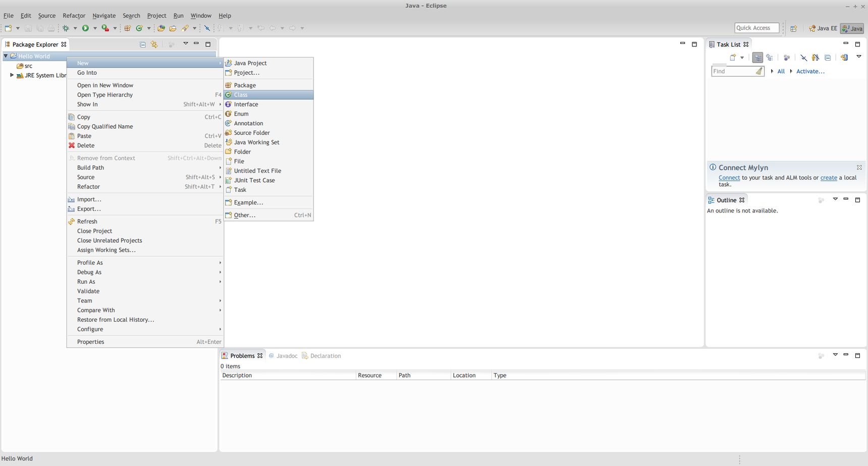The height and width of the screenshot is (466, 868).
Task: Click the Connect link in Mylyn panel
Action: tap(729, 178)
